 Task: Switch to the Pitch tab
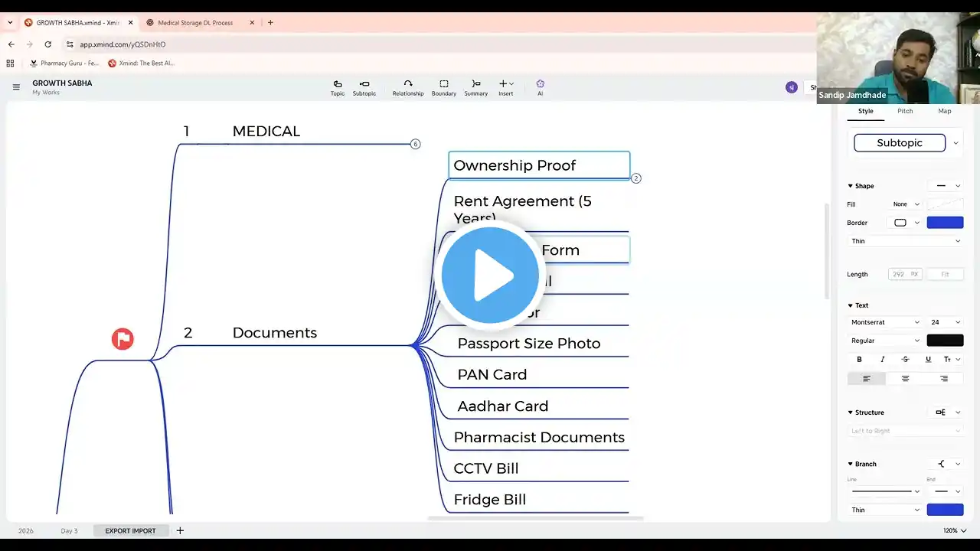[905, 111]
